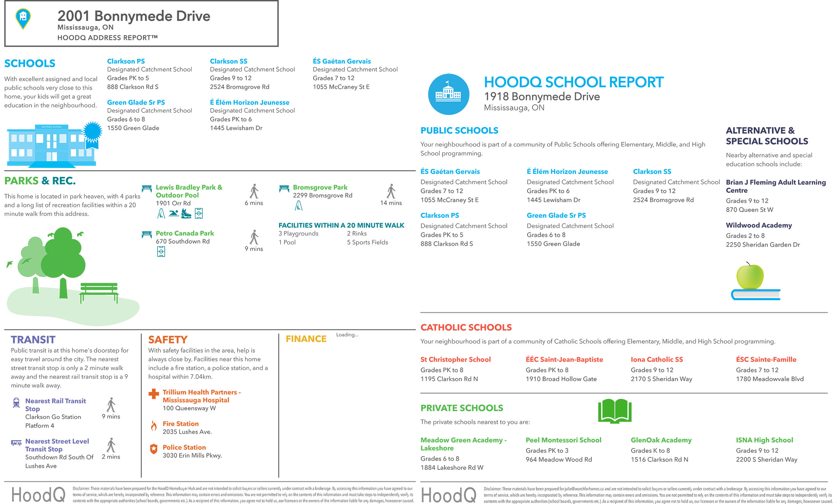Click the FINANCE section heading
Image resolution: width=835 pixels, height=504 pixels.
point(306,339)
